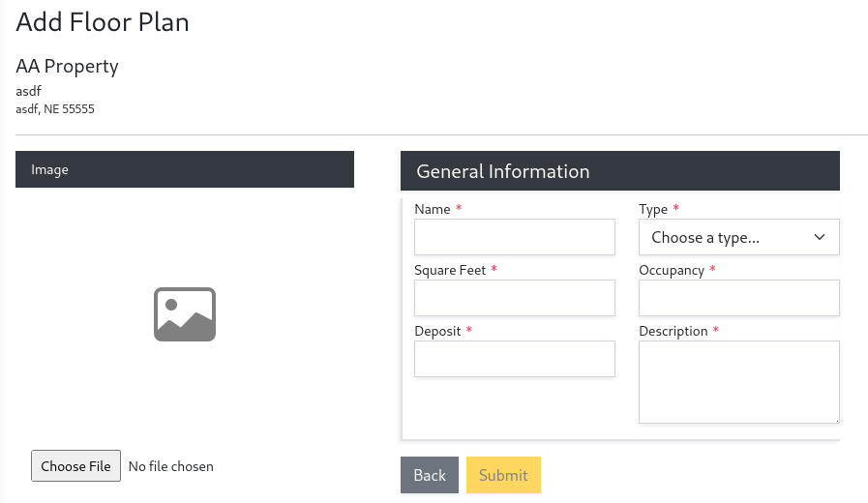The width and height of the screenshot is (868, 503).
Task: Submit the floor plan form
Action: click(503, 475)
